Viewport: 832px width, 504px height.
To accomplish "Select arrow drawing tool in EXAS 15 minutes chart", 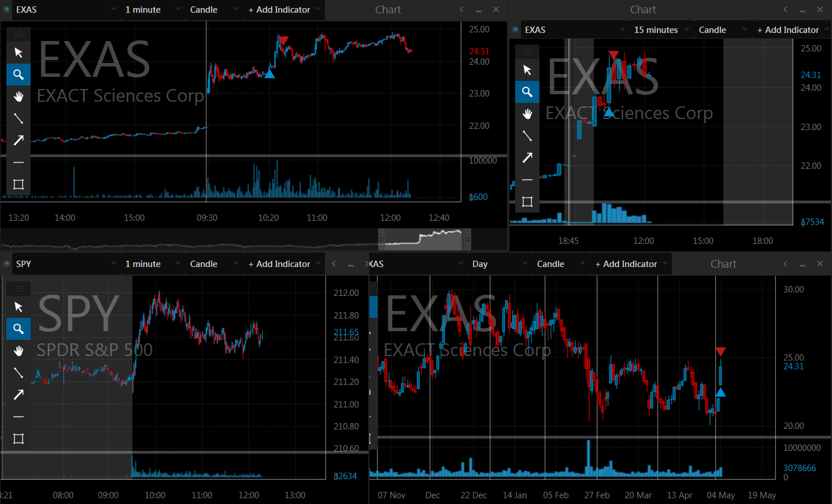I will coord(527,158).
